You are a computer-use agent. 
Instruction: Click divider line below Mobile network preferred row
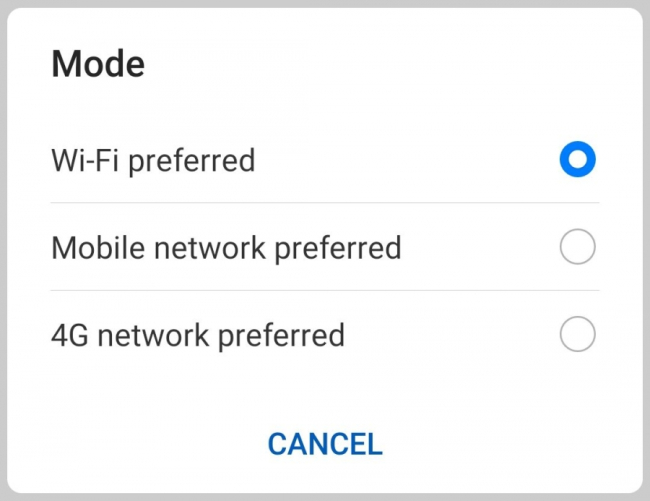(325, 291)
